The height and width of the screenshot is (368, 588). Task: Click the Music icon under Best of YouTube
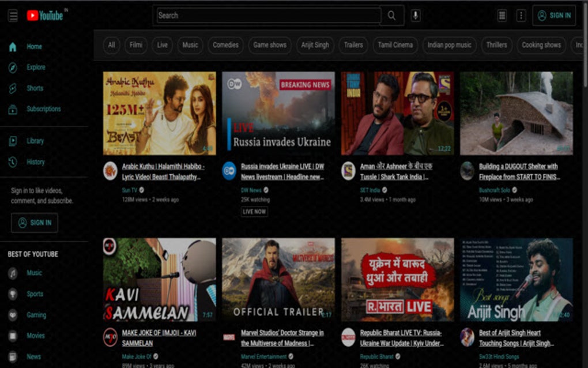tap(13, 273)
